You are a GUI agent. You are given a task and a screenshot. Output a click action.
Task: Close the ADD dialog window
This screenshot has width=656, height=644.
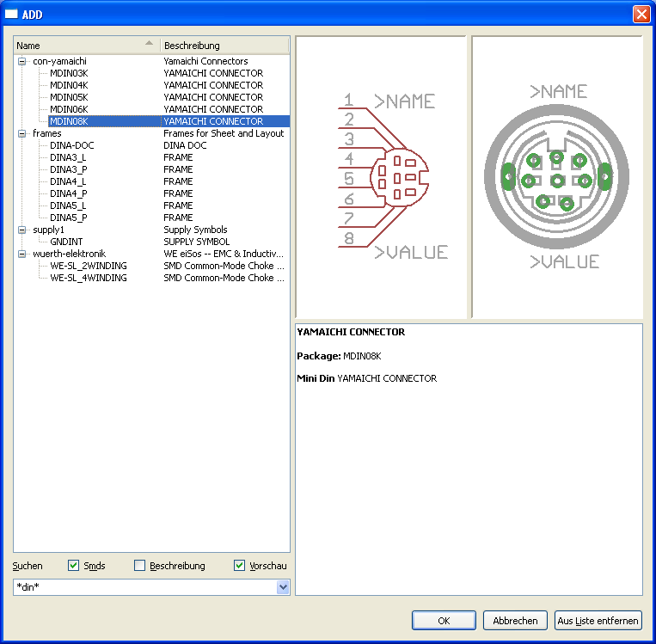(x=641, y=15)
